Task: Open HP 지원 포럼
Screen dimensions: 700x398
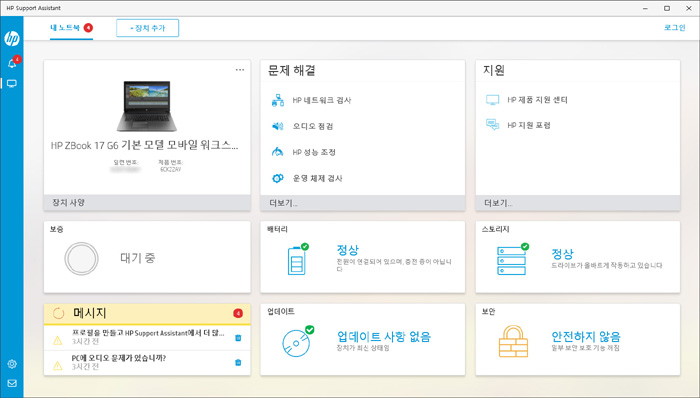Action: (x=529, y=125)
